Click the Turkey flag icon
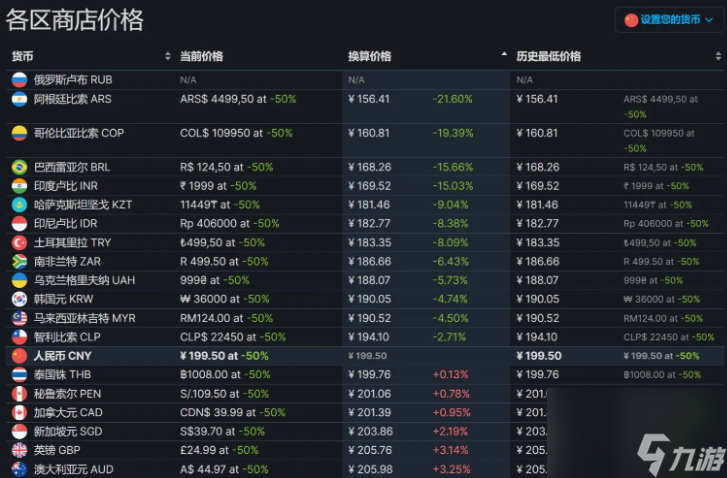The image size is (727, 478). coord(19,242)
